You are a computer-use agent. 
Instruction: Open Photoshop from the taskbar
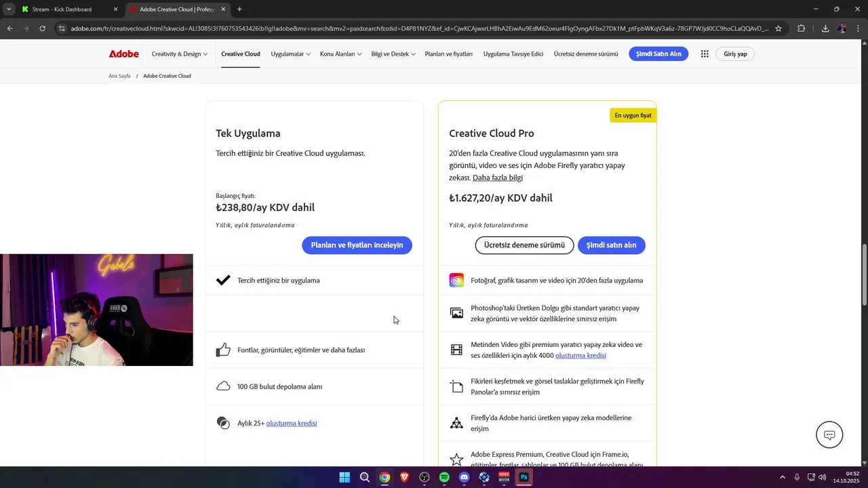click(524, 477)
